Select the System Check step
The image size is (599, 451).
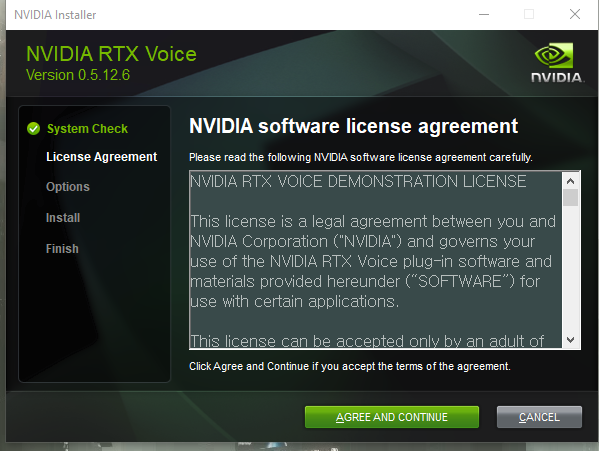click(x=87, y=129)
